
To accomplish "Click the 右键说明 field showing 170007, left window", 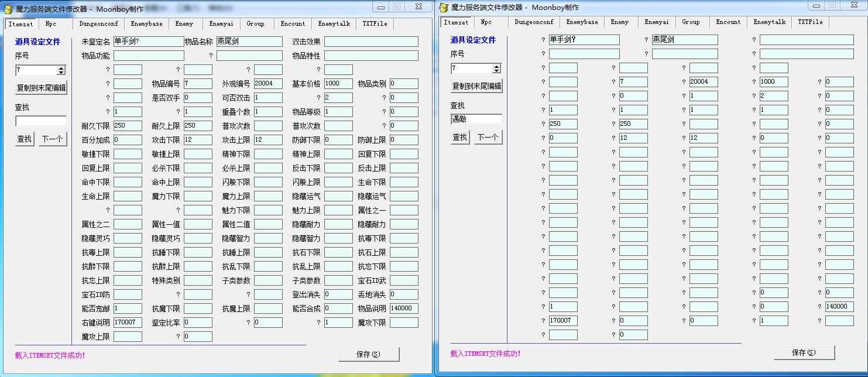I will [x=128, y=323].
